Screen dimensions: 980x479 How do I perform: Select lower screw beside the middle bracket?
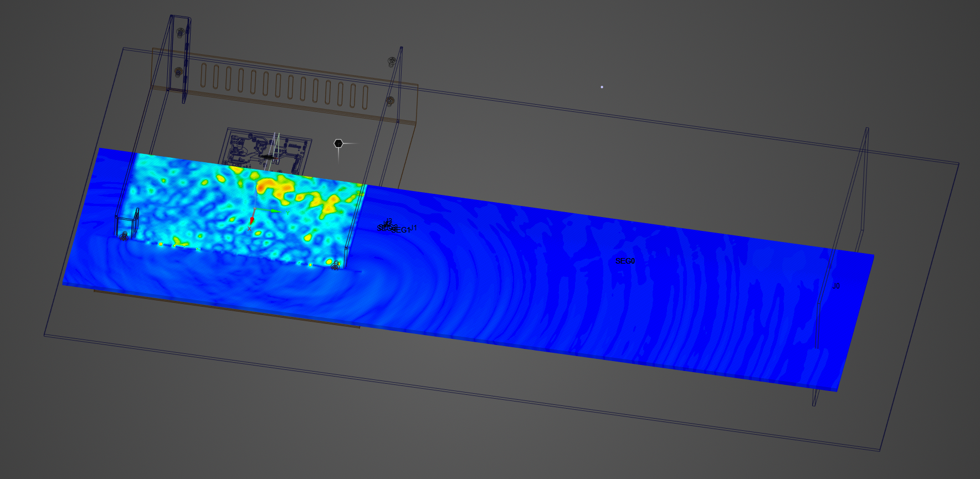click(390, 100)
